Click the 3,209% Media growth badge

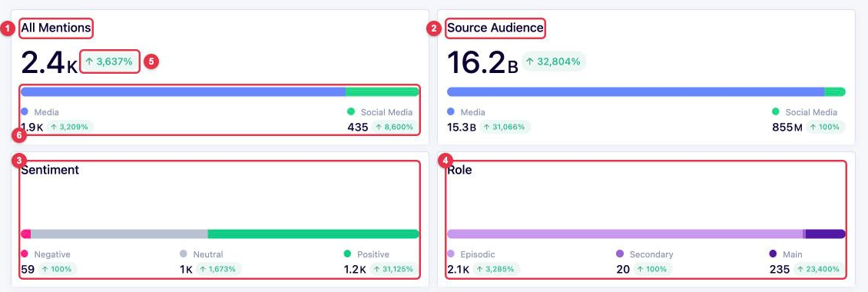(70, 127)
